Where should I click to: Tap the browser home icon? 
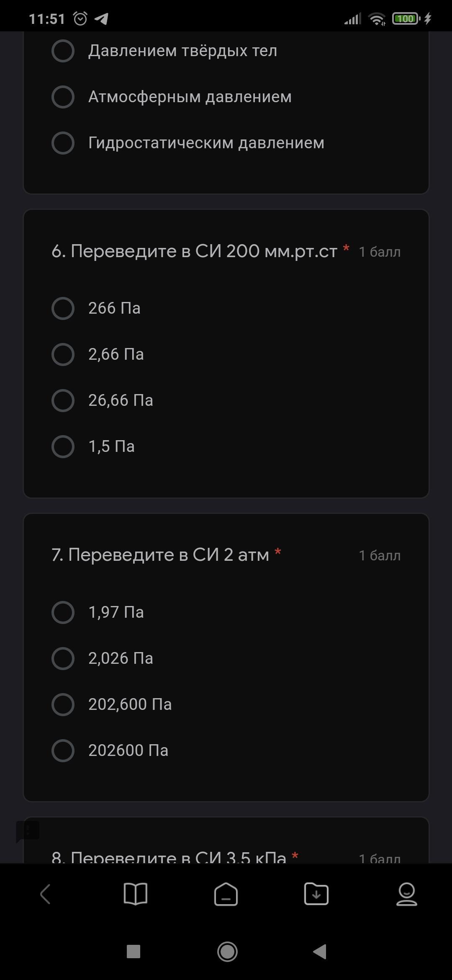226,894
